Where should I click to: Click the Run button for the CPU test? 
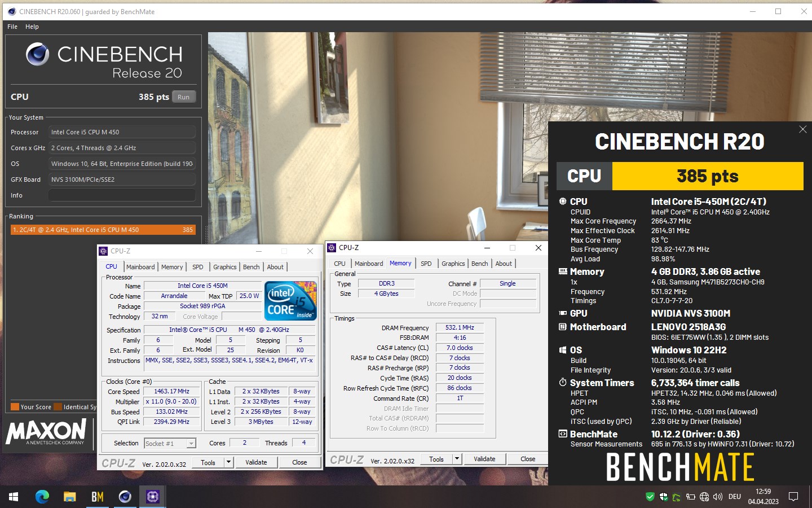click(x=184, y=97)
